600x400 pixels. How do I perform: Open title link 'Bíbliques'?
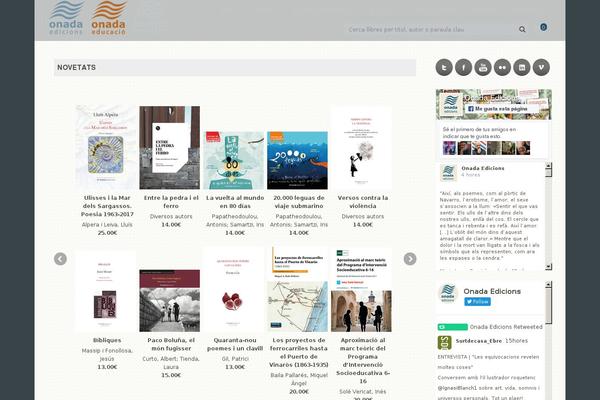click(x=107, y=340)
